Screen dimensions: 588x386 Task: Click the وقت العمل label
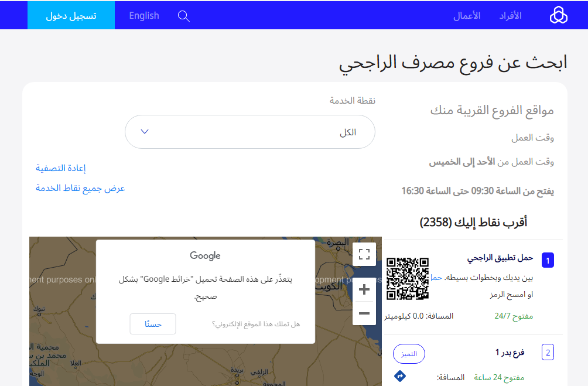[x=532, y=138]
